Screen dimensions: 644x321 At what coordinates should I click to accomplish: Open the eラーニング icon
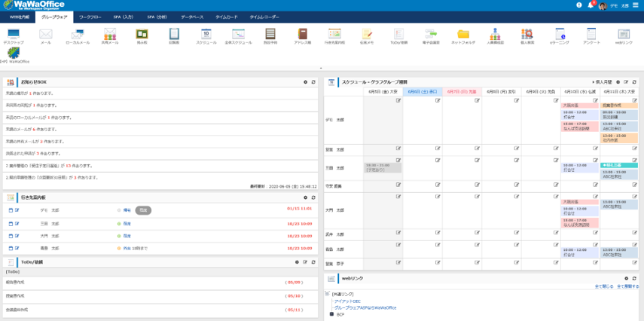click(x=560, y=35)
